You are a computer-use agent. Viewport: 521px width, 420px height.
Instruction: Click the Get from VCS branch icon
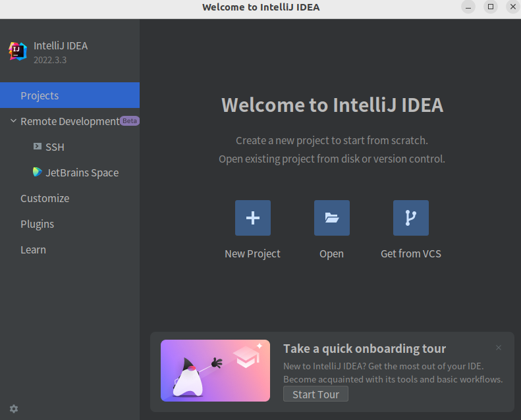(x=411, y=218)
